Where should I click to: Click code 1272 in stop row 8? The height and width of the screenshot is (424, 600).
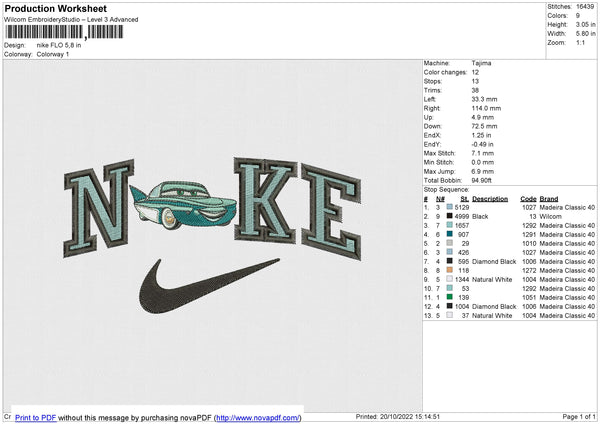529,270
